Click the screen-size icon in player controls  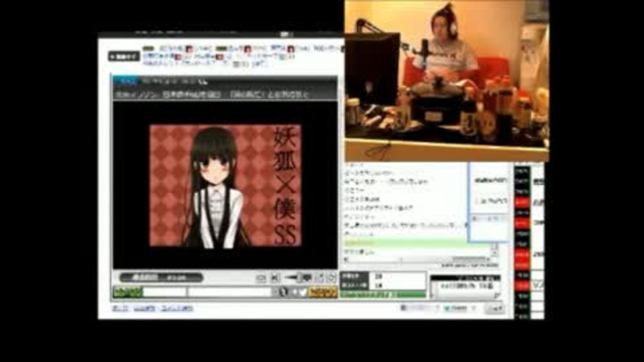[261, 278]
